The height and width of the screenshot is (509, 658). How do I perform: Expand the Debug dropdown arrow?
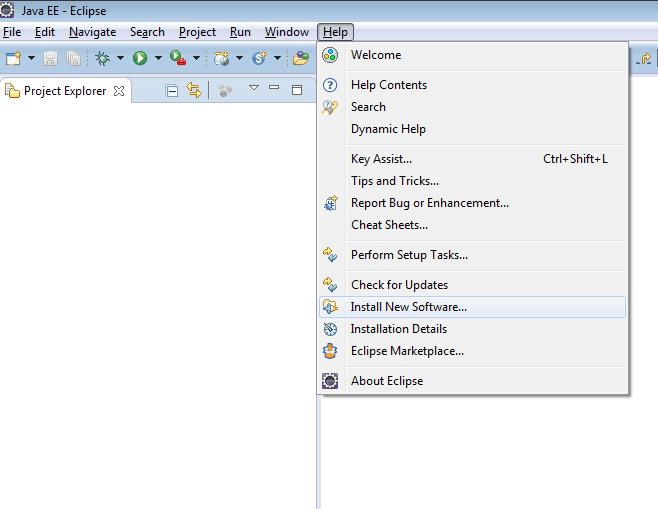[x=120, y=58]
